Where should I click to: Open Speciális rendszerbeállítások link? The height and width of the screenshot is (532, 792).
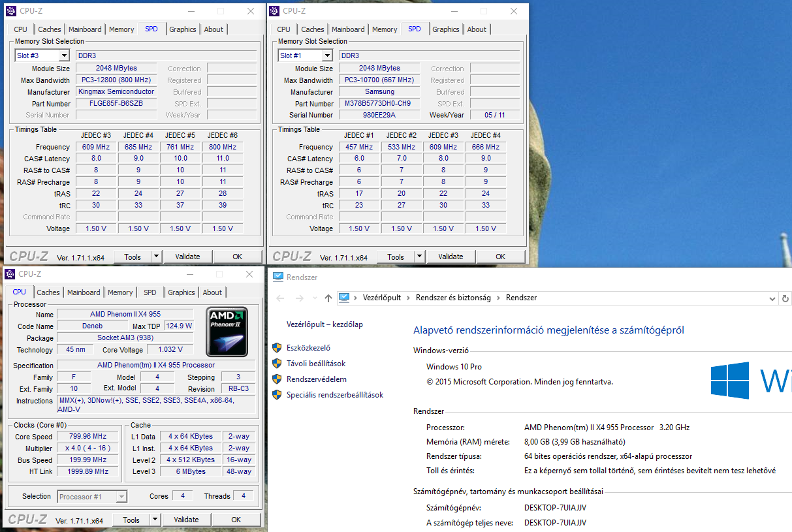coord(335,395)
